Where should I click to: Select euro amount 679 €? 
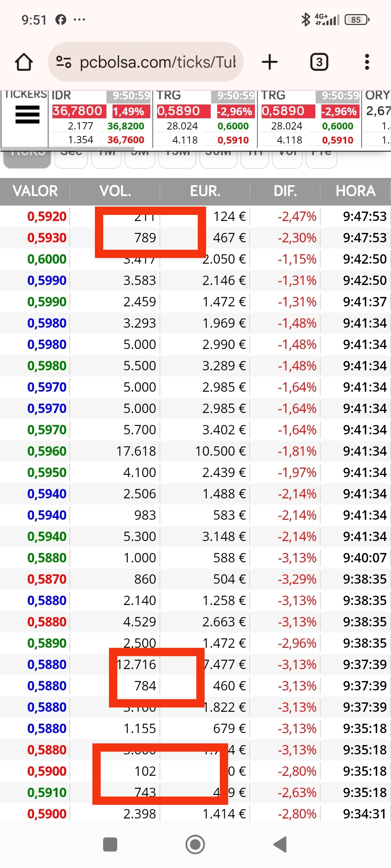pos(230,728)
